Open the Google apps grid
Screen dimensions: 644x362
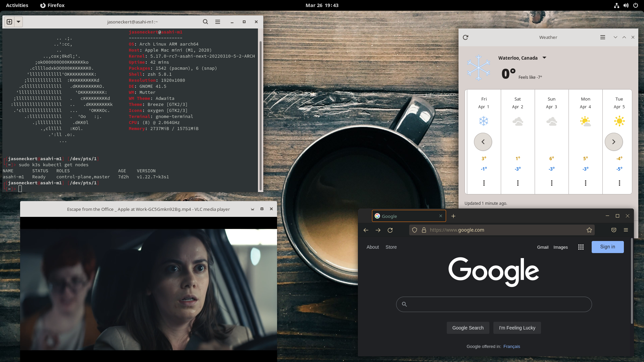coord(581,247)
